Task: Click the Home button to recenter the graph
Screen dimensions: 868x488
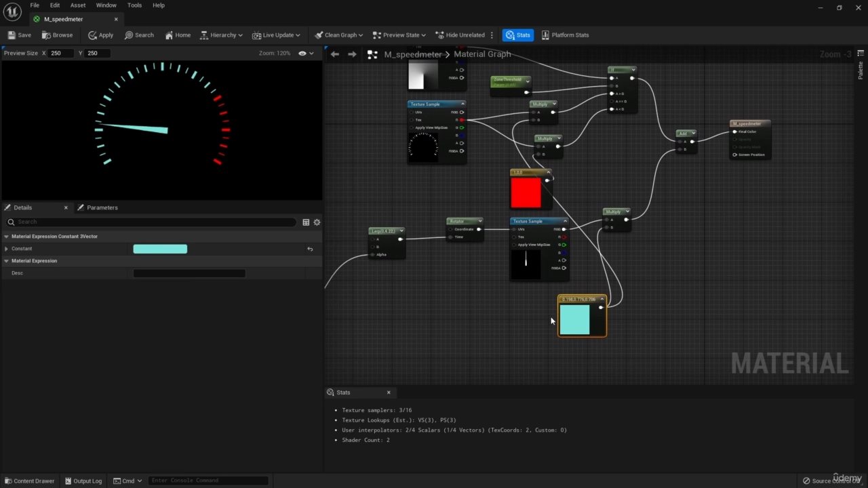Action: tap(178, 35)
